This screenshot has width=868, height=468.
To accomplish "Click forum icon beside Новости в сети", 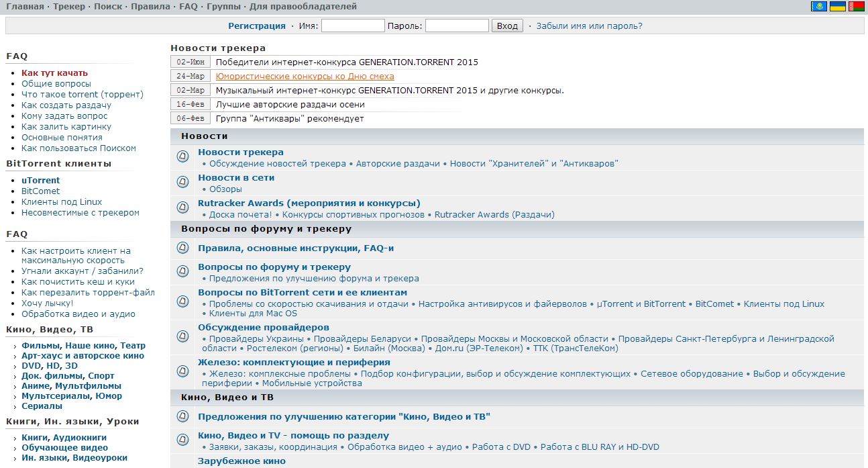I will pyautogui.click(x=182, y=182).
